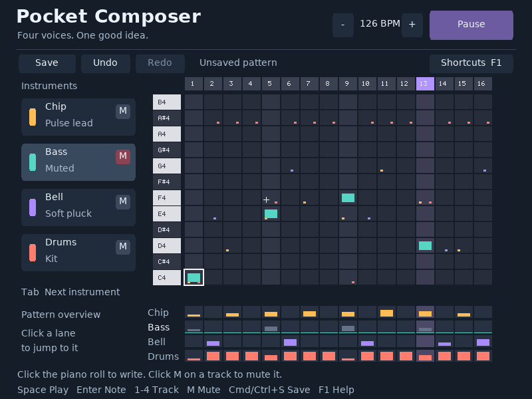Jump to Bell lane in pattern overview
This screenshot has width=532, height=399.
click(x=338, y=341)
